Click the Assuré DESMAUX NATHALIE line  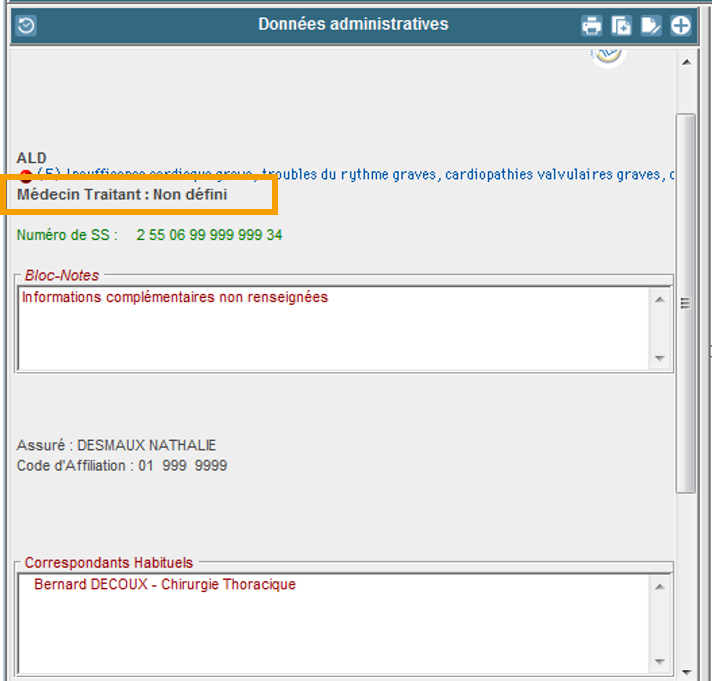[x=116, y=446]
